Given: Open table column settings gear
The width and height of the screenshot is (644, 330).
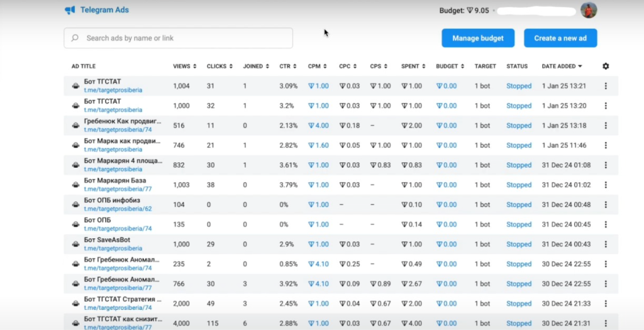Looking at the screenshot, I should pos(606,66).
